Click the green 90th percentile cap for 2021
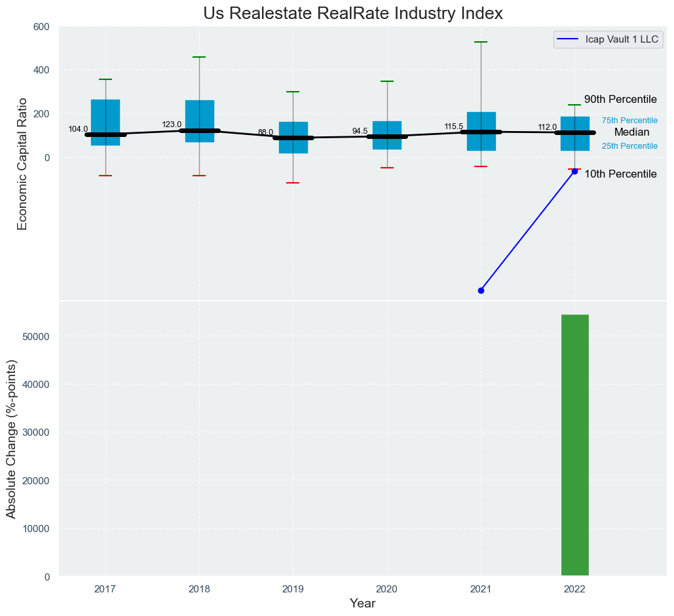Screen dimensions: 674x616 [x=481, y=42]
